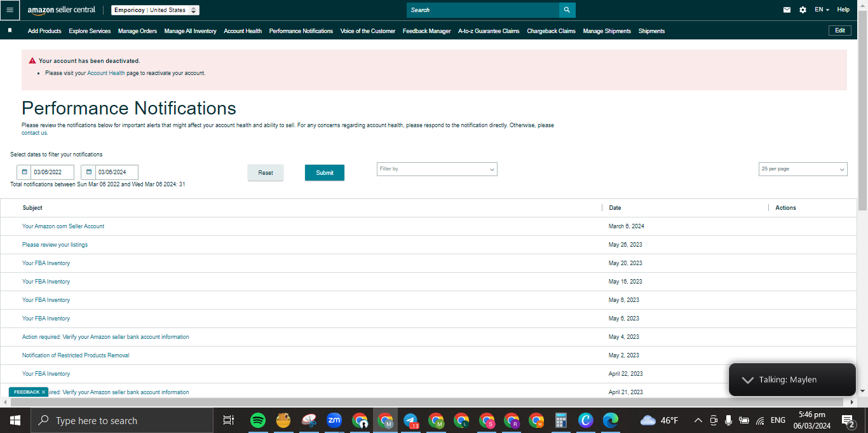The height and width of the screenshot is (433, 868).
Task: Open the Snipping Tool taskbar icon
Action: pyautogui.click(x=309, y=420)
